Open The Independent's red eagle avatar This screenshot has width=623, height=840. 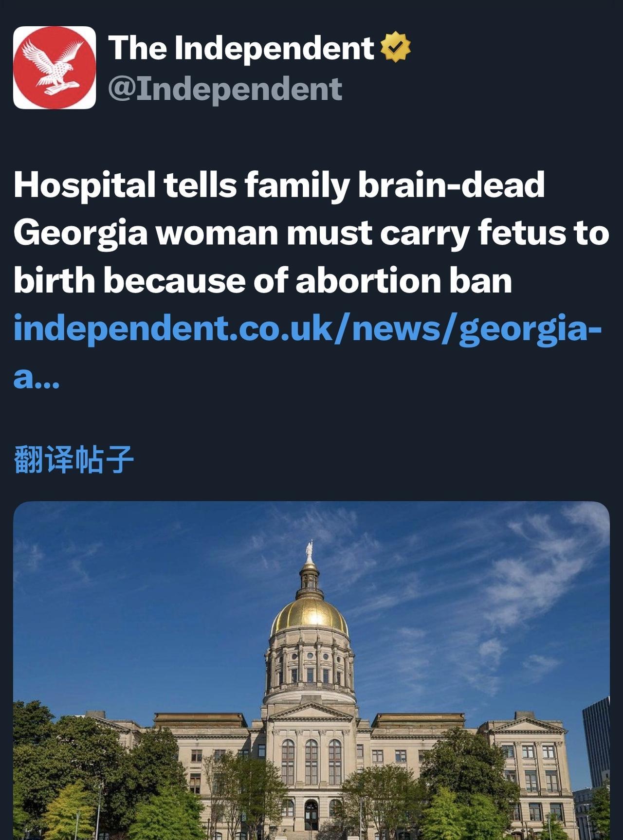tap(55, 67)
